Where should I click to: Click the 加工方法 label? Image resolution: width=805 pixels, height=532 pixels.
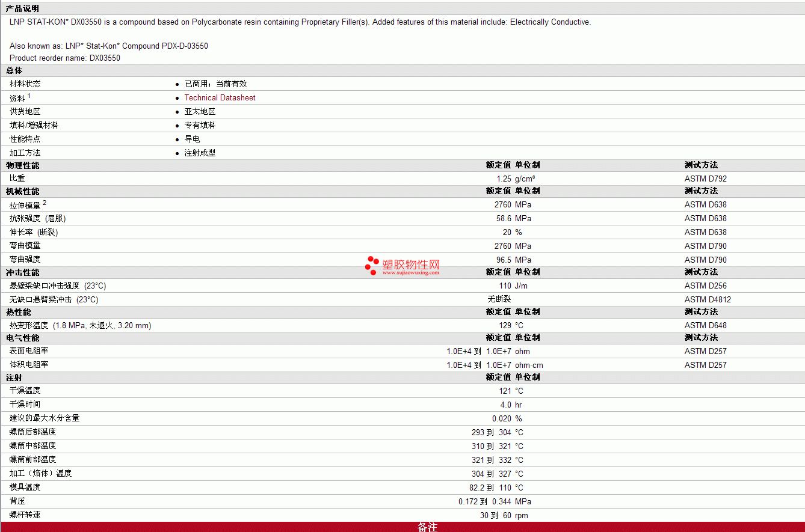[x=25, y=153]
